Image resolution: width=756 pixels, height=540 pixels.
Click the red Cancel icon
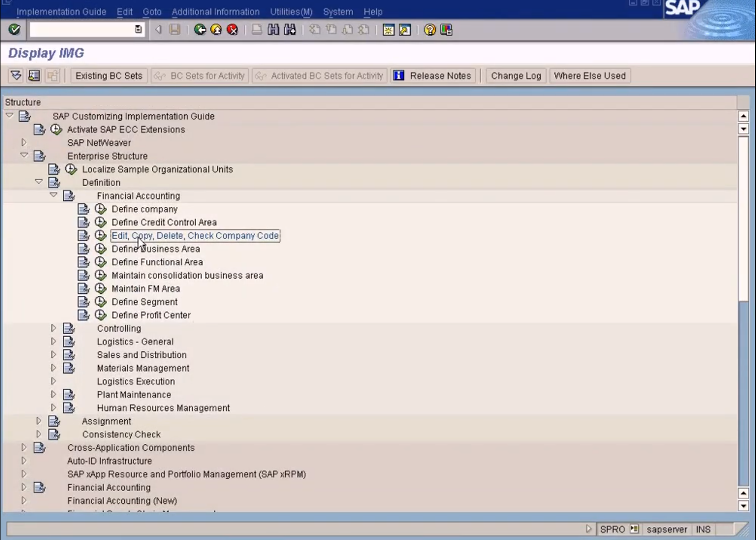click(x=232, y=30)
